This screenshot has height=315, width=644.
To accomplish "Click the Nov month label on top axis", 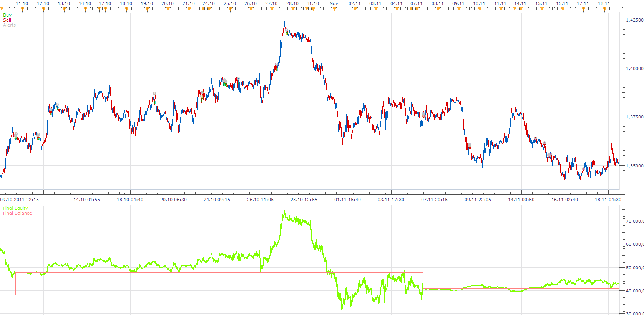I will 334,3.
